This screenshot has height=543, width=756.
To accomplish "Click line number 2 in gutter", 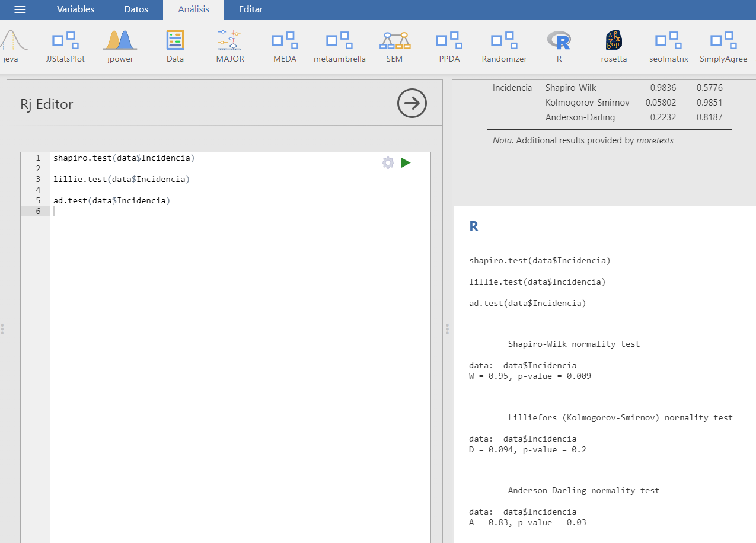I will (x=38, y=169).
